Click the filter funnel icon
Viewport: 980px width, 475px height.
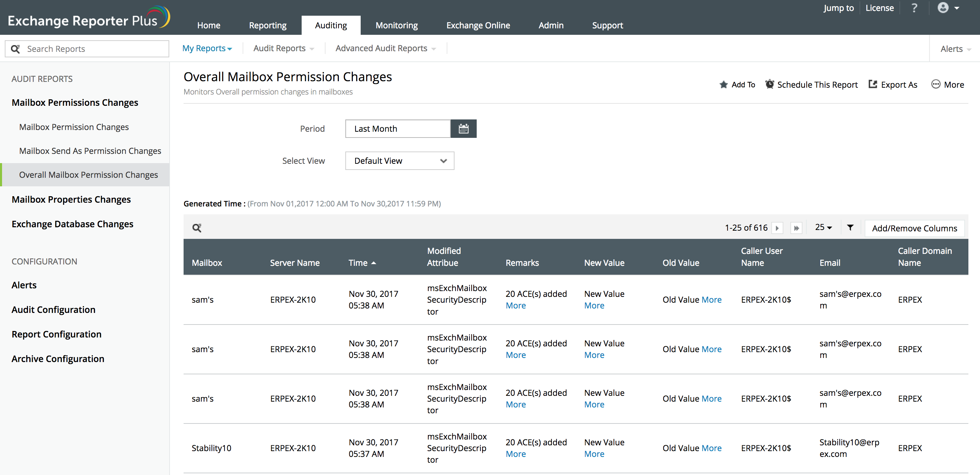(850, 227)
